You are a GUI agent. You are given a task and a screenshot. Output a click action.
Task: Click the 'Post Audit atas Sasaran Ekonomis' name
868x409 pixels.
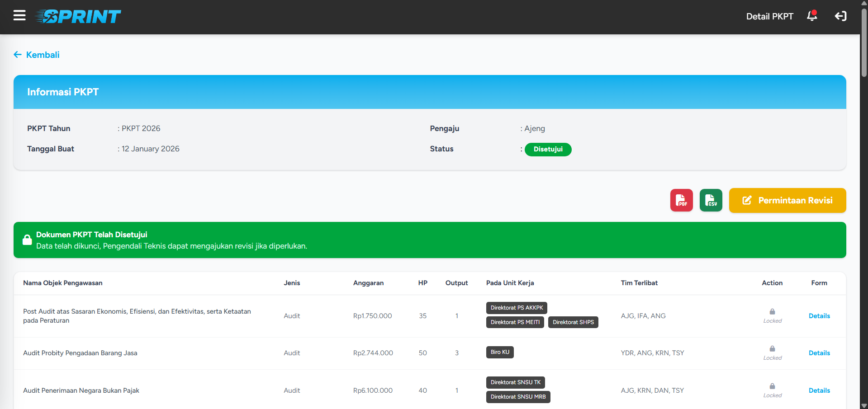137,316
